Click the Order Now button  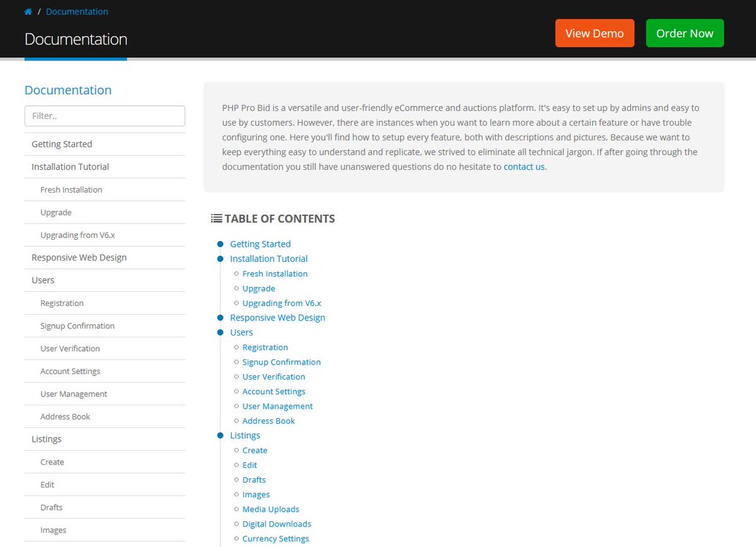[685, 33]
